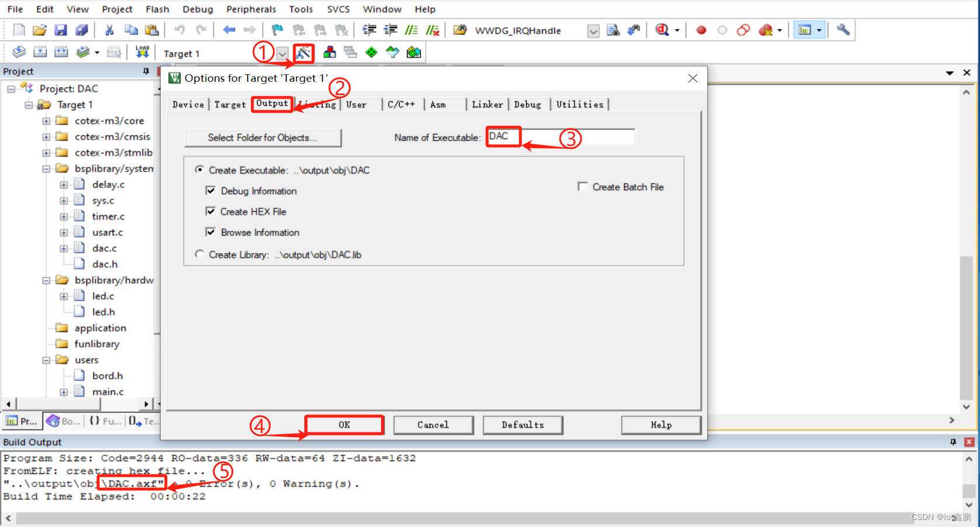Click the Translate file icon

tap(19, 53)
